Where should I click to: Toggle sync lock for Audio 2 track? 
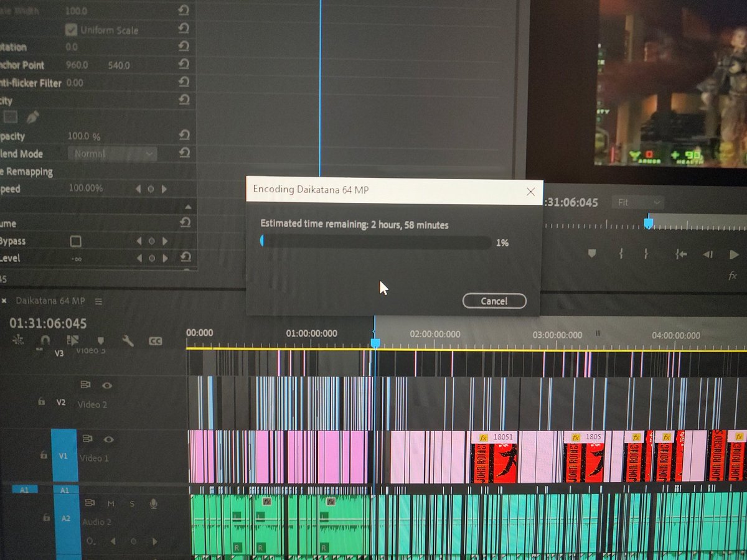(90, 503)
